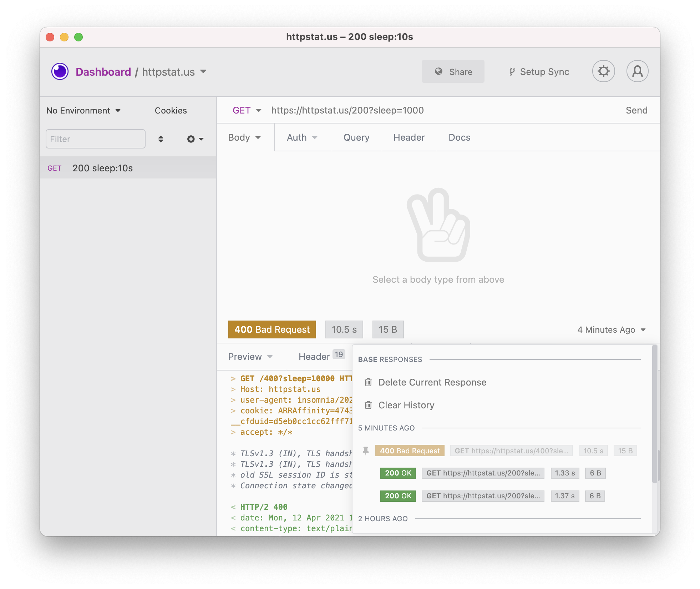Viewport: 700px width, 589px height.
Task: Select the Clear History menu entry
Action: click(406, 405)
